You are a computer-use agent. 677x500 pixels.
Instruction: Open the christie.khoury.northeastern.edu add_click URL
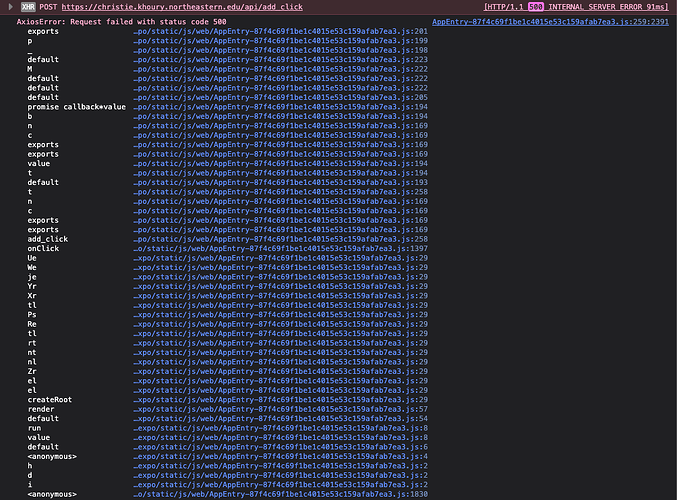tap(182, 7)
